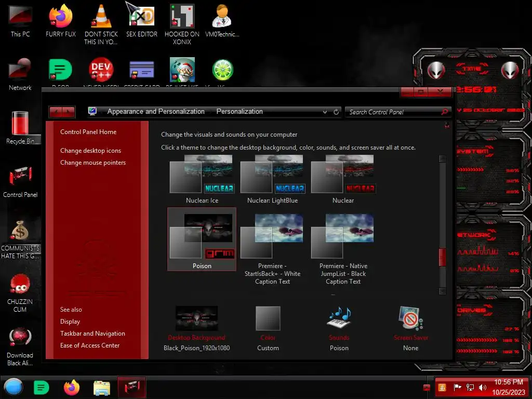Image resolution: width=532 pixels, height=399 pixels.
Task: Select the Santa game desktop icon
Action: tap(182, 70)
